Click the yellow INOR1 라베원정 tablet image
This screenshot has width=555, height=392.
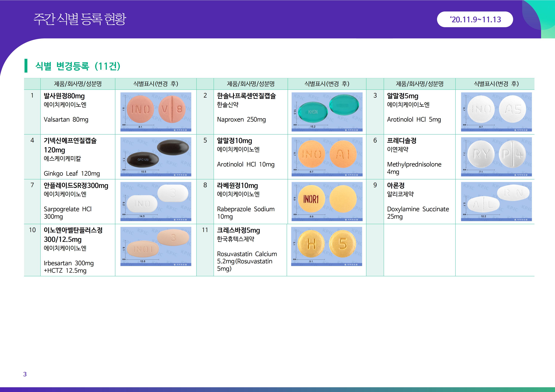[327, 201]
